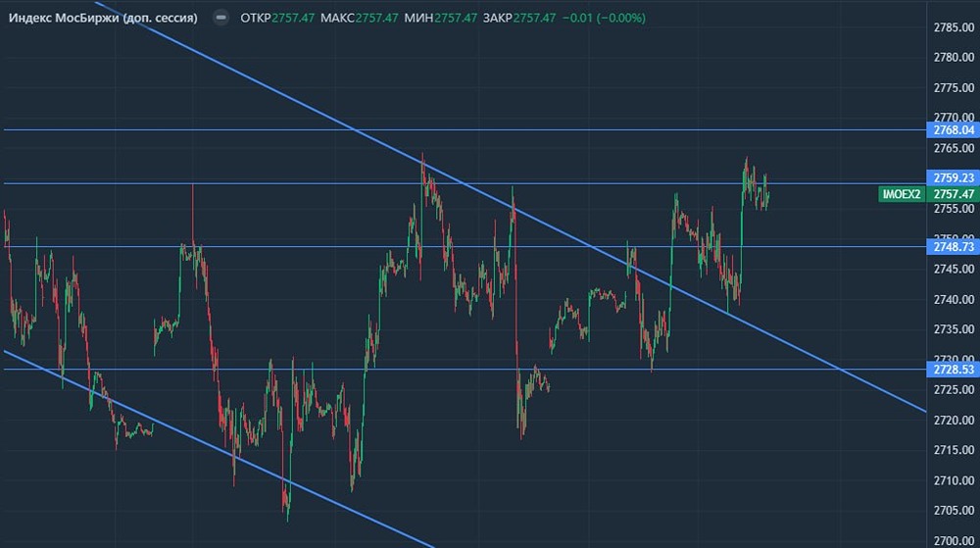Screen dimensions: 980x548
Task: Click the 2765.00 price scale value
Action: point(954,149)
